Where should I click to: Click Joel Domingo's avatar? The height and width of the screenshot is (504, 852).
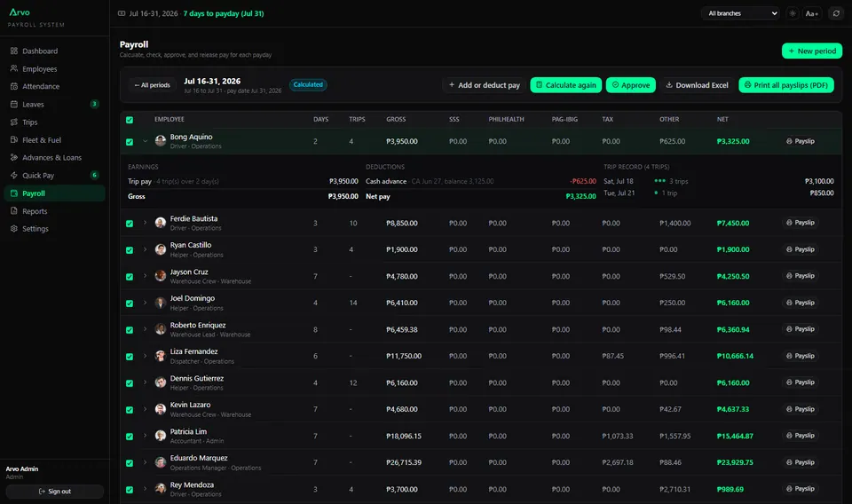tap(161, 303)
